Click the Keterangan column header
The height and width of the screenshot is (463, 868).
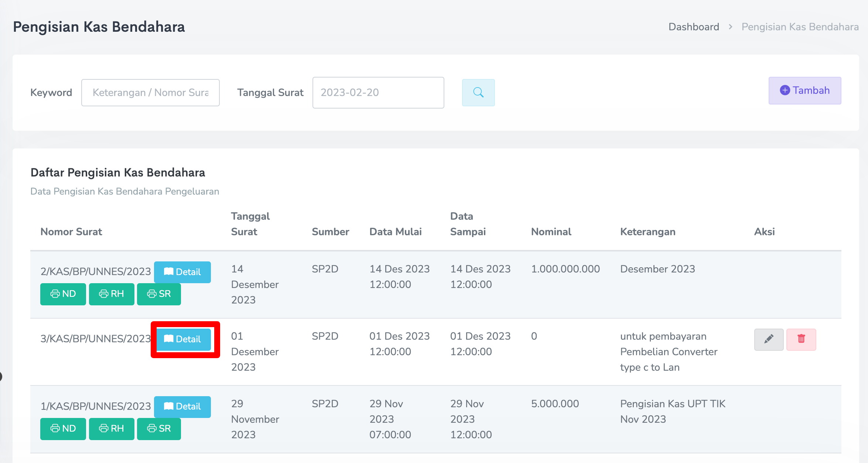647,232
